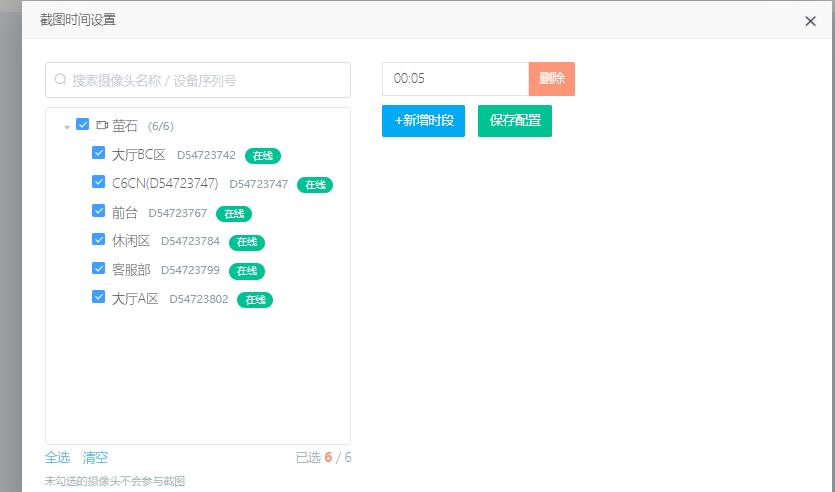Click the 在线 badge for 前台
This screenshot has height=492, width=835.
[234, 214]
